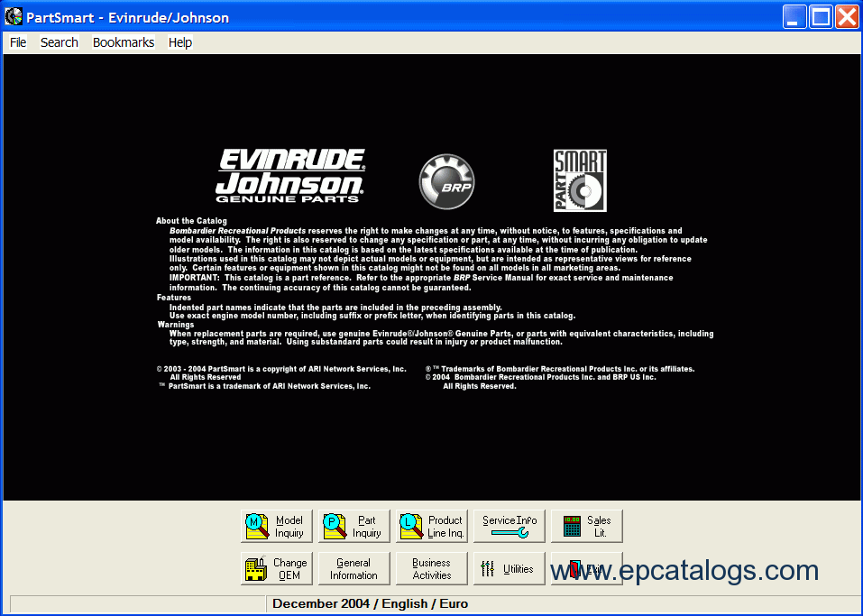Screen dimensions: 863x616
Task: Open Service Info with wrench icon
Action: [x=510, y=527]
